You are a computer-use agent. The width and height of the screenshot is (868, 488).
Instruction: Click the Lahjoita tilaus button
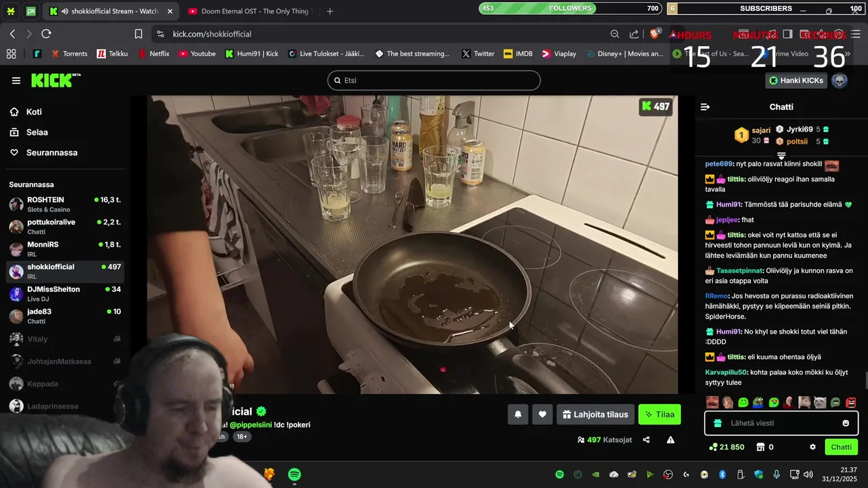coord(595,414)
